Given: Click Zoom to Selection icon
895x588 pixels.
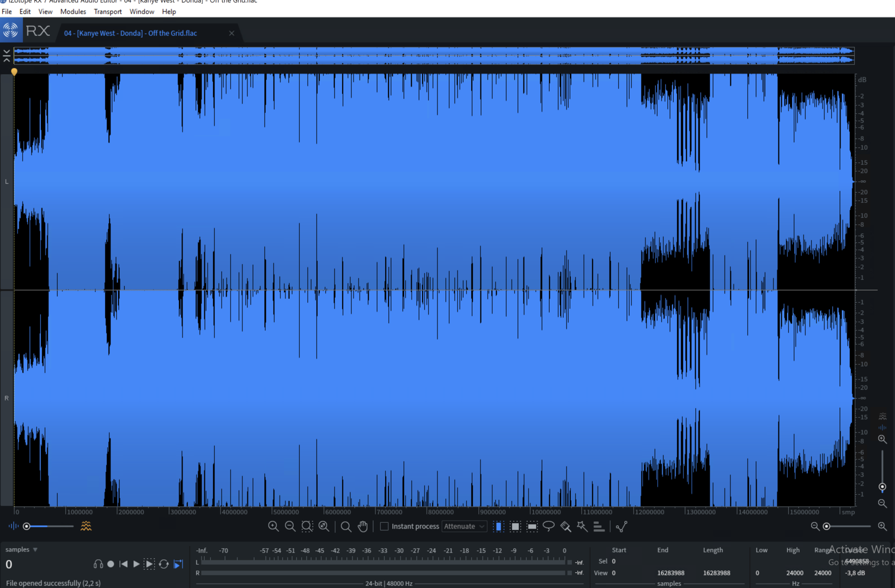Looking at the screenshot, I should (307, 526).
